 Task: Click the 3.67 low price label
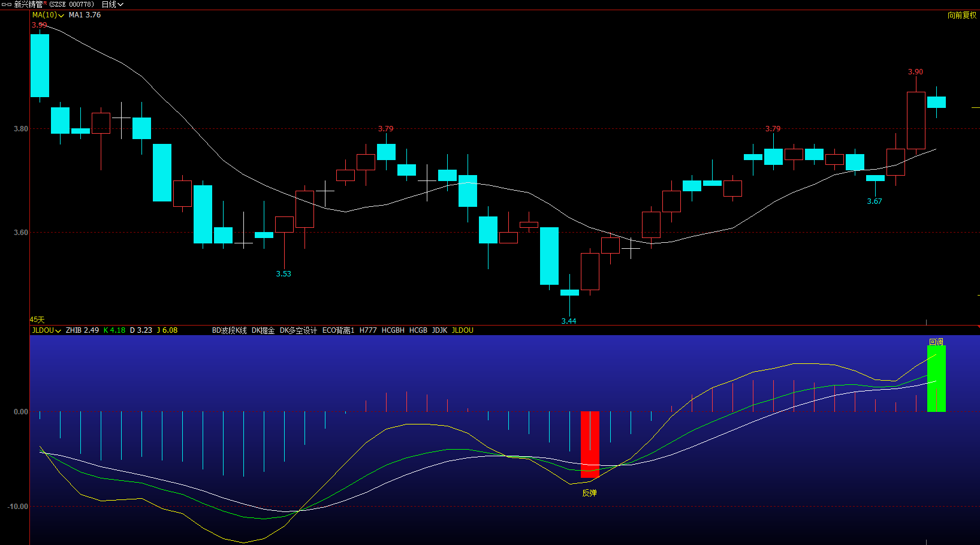click(x=875, y=201)
